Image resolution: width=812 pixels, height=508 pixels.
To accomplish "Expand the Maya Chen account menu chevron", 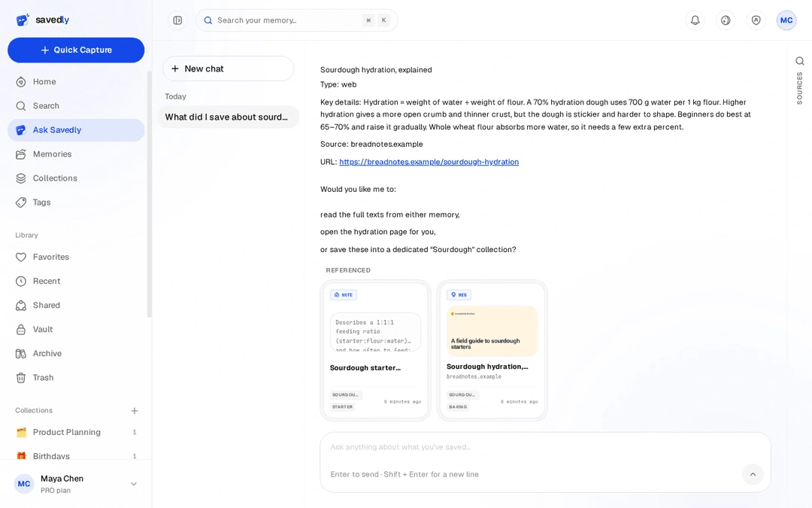I will click(x=134, y=484).
